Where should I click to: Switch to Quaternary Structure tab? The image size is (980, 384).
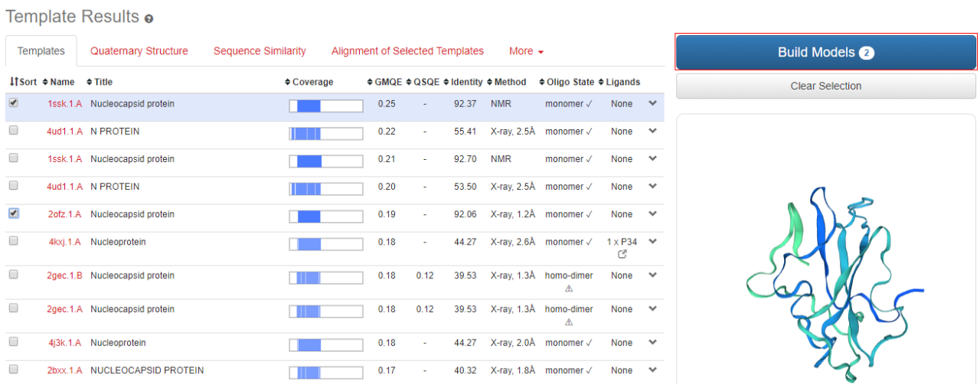139,51
